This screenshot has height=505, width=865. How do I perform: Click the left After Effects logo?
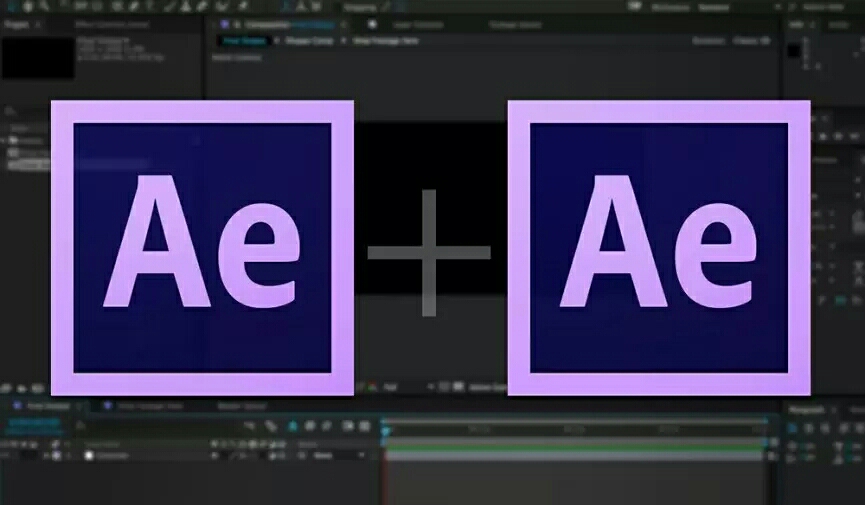(x=202, y=247)
